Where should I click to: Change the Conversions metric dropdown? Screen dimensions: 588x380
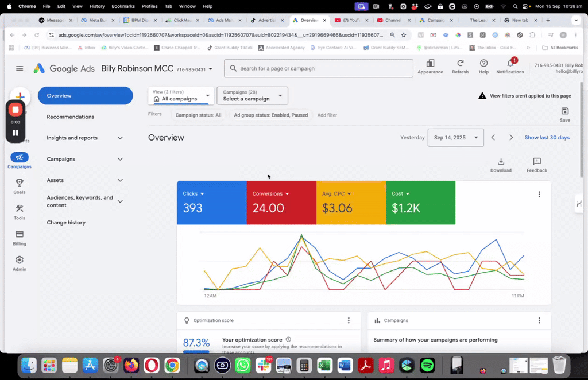(270, 194)
